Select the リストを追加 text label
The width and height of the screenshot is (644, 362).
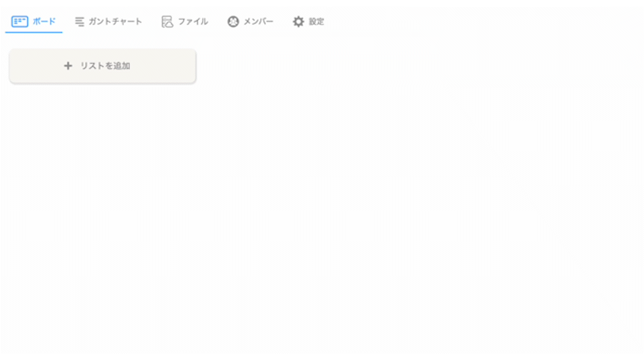tap(105, 66)
